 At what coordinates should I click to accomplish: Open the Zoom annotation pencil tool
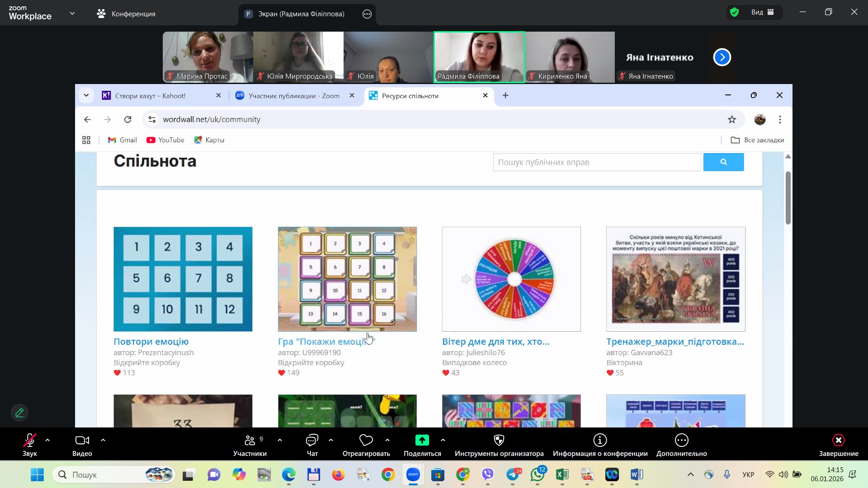point(19,413)
